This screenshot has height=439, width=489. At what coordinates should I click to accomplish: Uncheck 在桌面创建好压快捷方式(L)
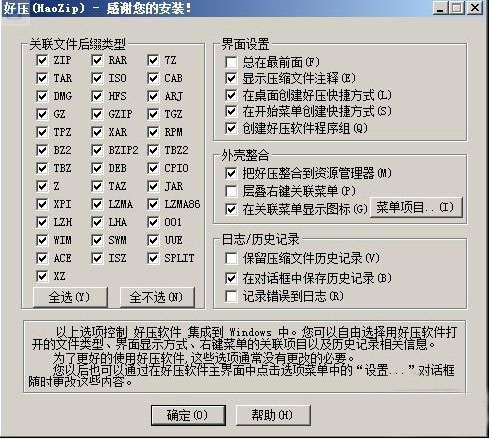pyautogui.click(x=231, y=95)
